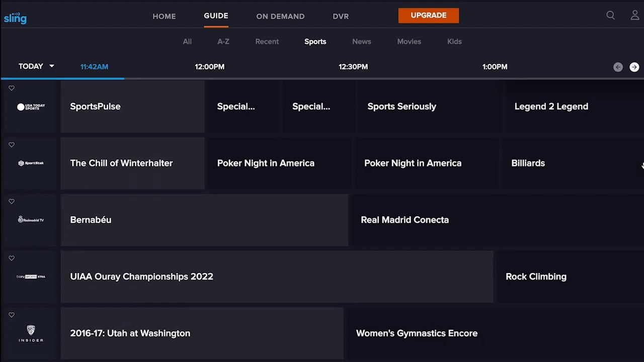Select the Real Madrid TV channel logo
The width and height of the screenshot is (644, 362).
(30, 220)
